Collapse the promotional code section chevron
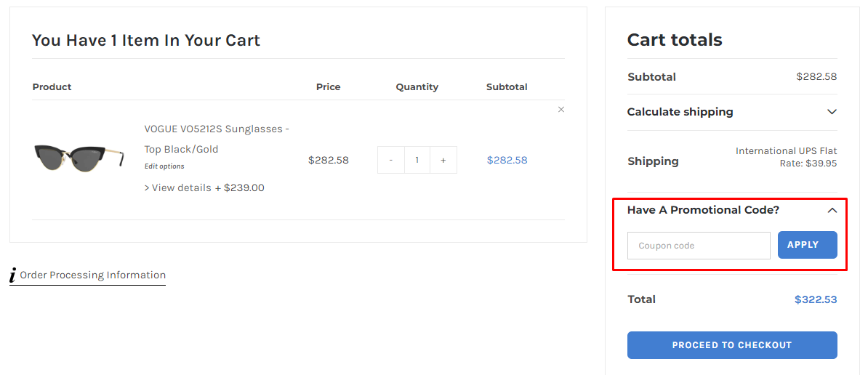The image size is (868, 375). [x=832, y=210]
